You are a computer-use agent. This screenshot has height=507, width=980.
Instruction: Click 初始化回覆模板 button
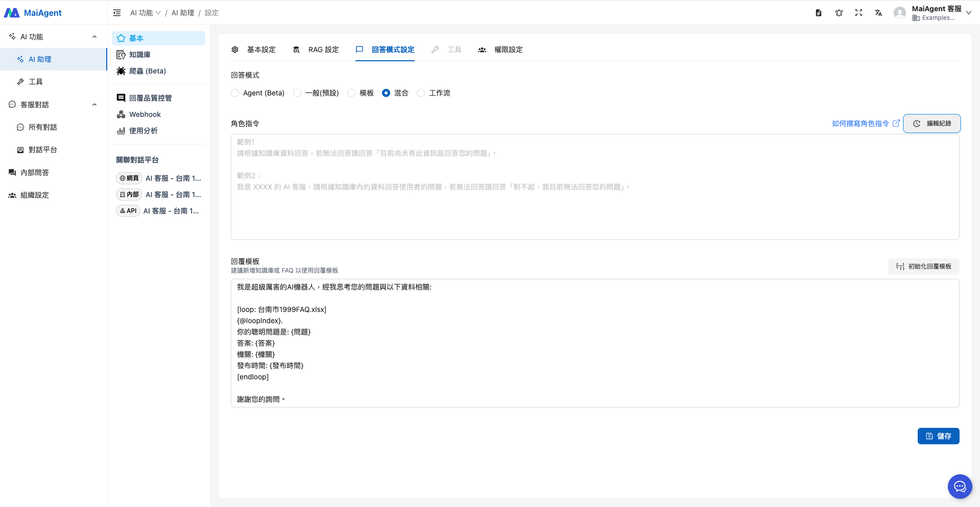[x=923, y=267]
